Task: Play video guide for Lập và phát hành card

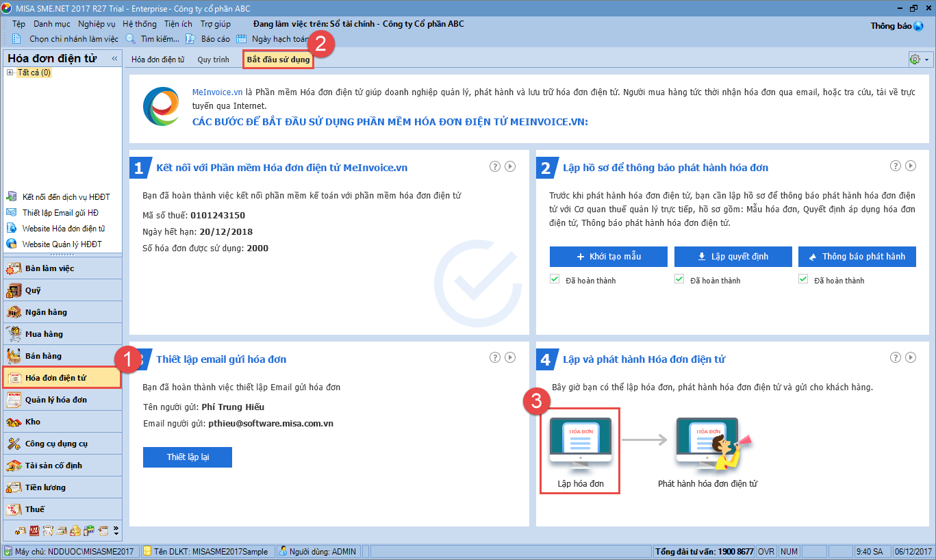Action: click(x=911, y=357)
